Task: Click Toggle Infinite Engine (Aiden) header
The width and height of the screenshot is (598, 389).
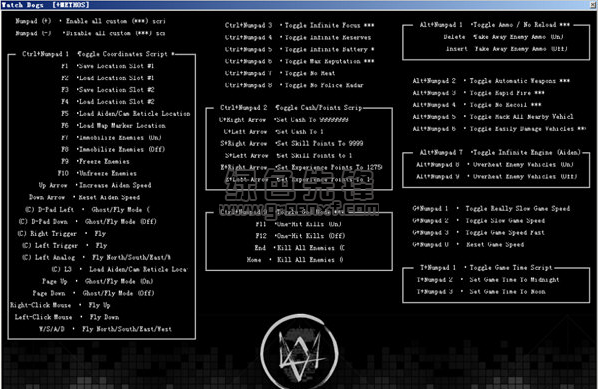Action: click(500, 153)
